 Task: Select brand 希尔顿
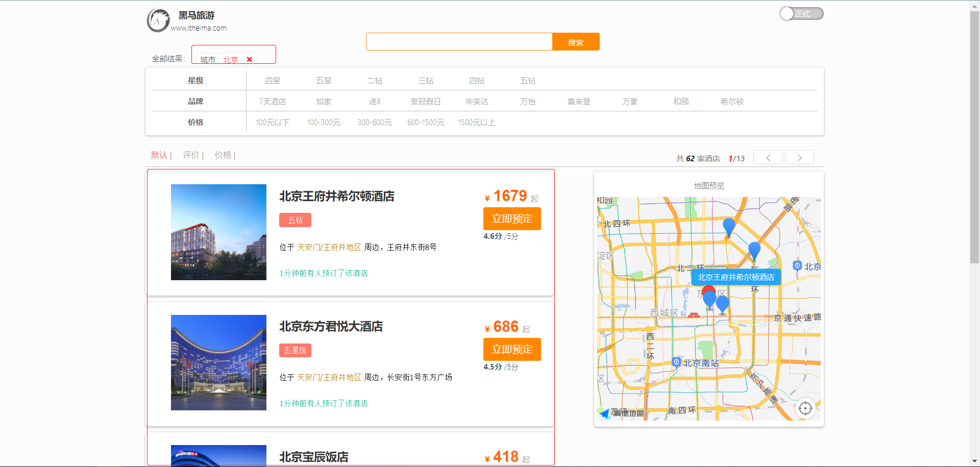pos(732,102)
